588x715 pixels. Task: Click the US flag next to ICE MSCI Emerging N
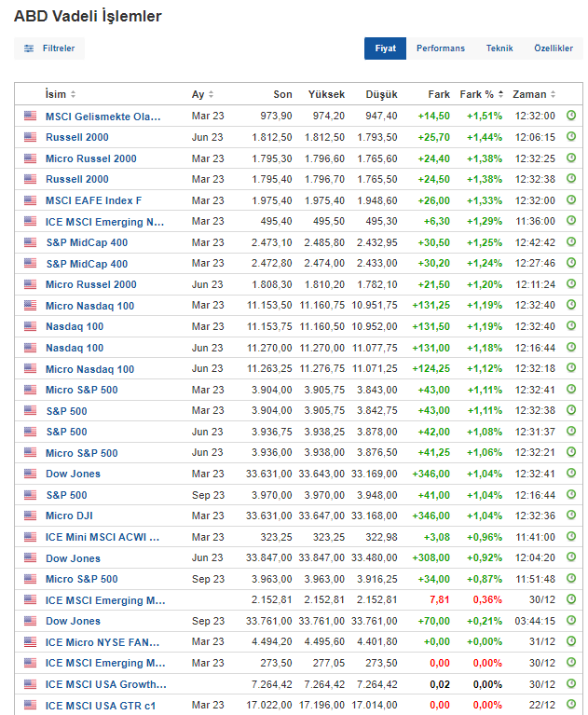[x=30, y=221]
